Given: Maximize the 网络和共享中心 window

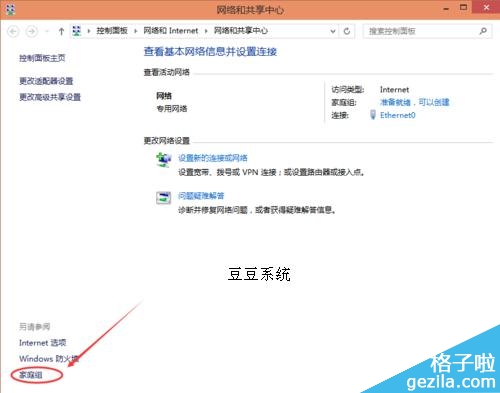Looking at the screenshot, I should tap(463, 7).
